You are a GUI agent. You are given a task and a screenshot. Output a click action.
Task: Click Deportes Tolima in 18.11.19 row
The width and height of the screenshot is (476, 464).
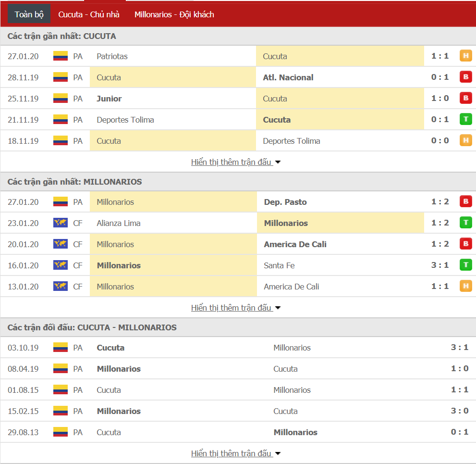[292, 141]
